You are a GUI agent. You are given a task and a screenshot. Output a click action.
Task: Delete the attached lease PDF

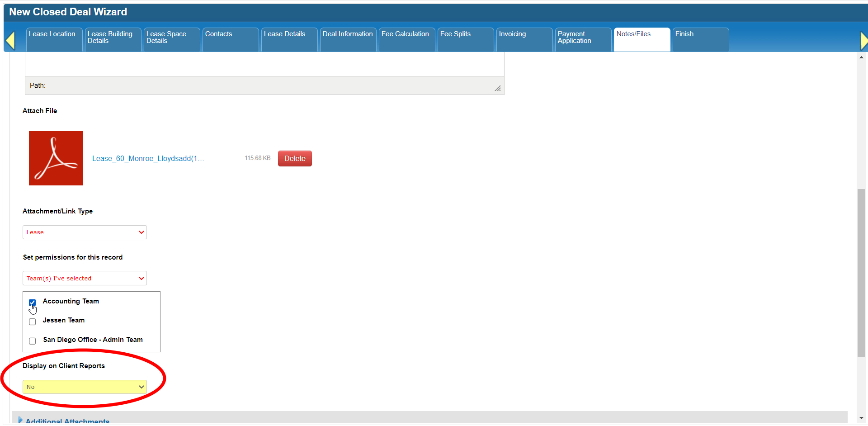(x=295, y=159)
